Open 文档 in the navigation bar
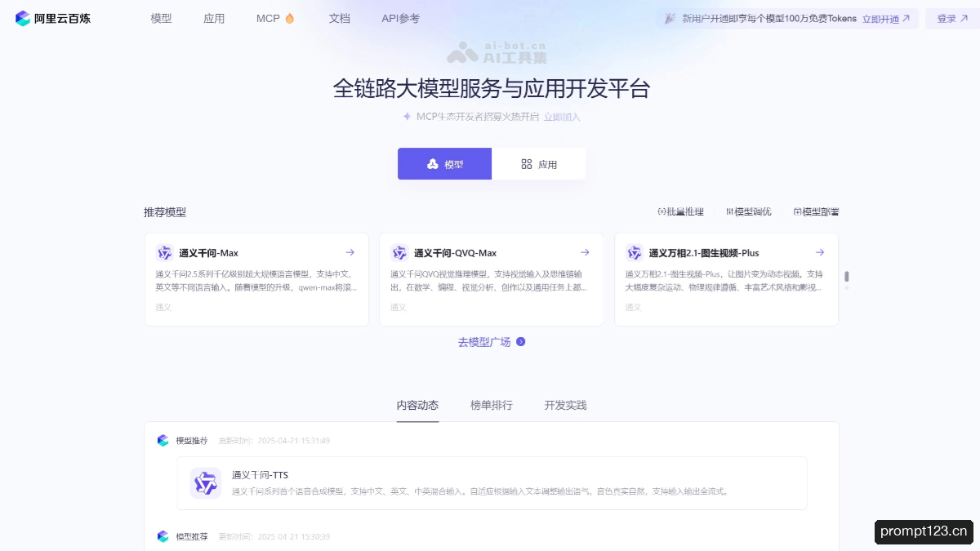The image size is (980, 551). click(339, 18)
